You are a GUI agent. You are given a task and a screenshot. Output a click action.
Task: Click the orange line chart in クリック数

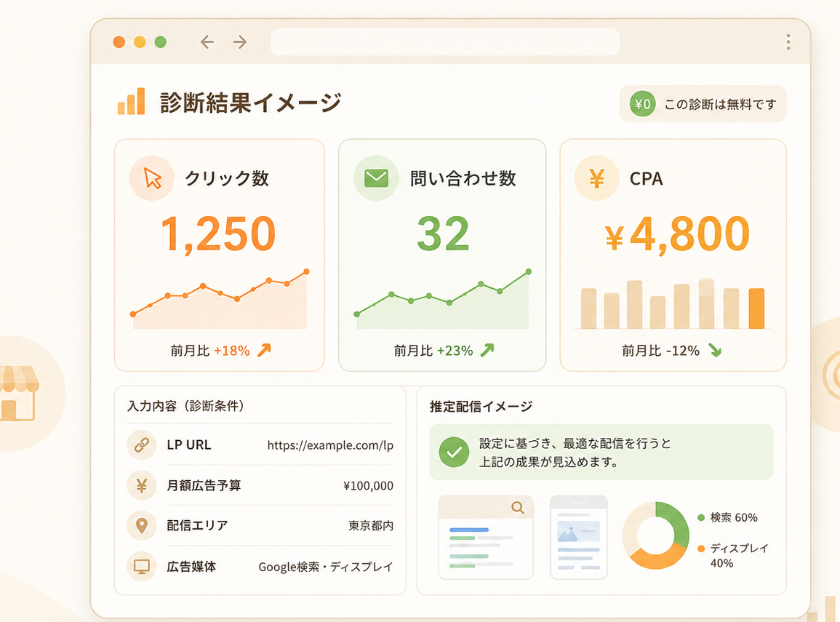[x=220, y=299]
